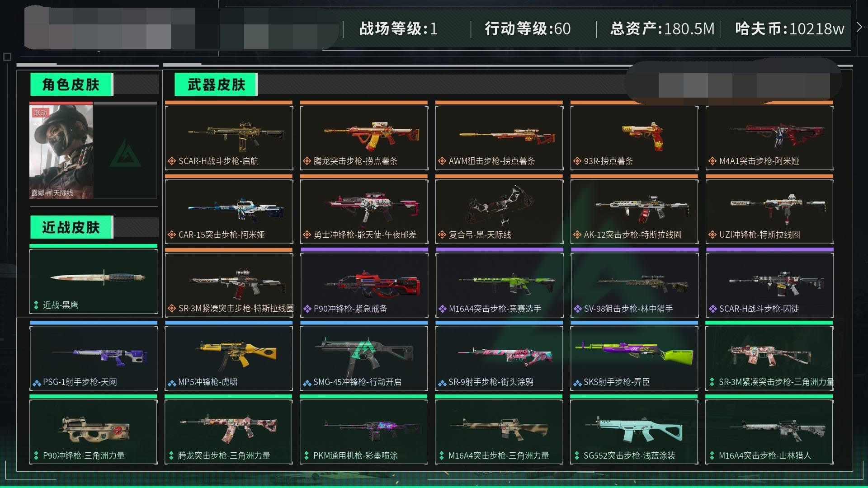
Task: Select the MP5冲锋枪-虎啸 yellow gun icon
Action: (x=236, y=352)
